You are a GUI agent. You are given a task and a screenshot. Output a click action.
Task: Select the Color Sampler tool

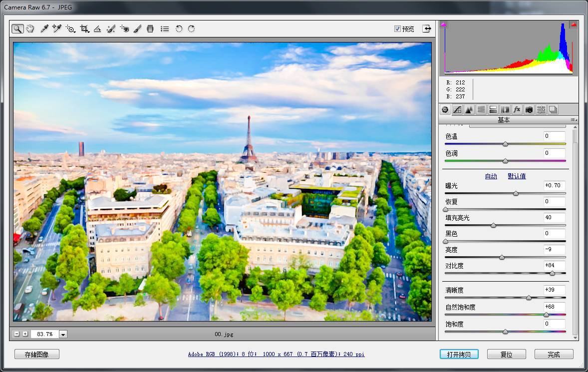(x=56, y=29)
